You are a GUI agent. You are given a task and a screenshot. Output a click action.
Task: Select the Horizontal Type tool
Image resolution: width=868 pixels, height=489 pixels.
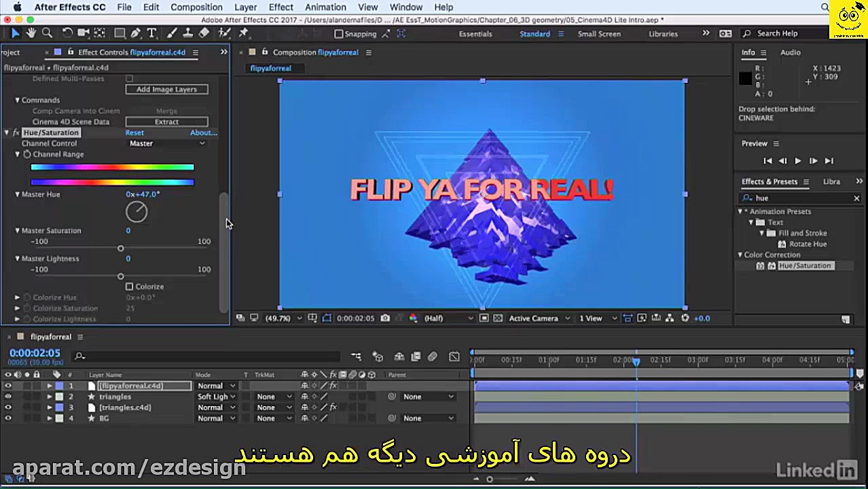point(151,33)
